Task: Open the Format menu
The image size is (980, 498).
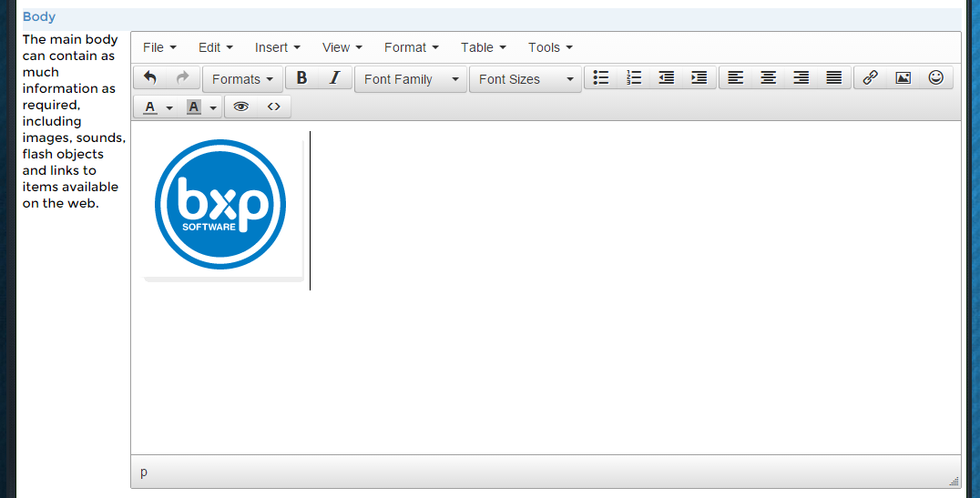Action: pos(412,47)
